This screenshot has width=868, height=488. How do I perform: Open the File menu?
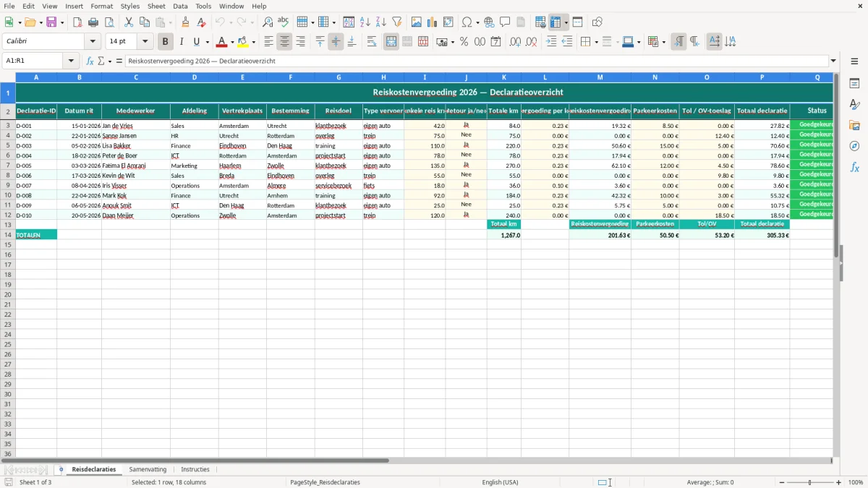pyautogui.click(x=9, y=6)
